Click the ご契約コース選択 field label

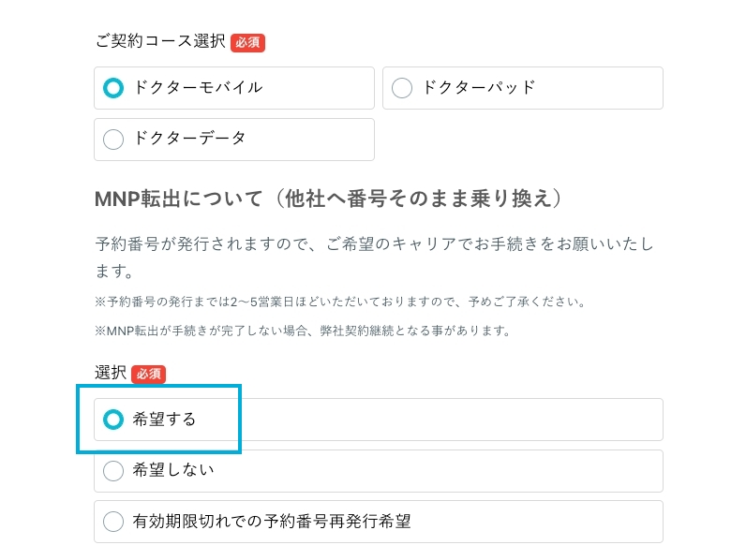point(160,41)
